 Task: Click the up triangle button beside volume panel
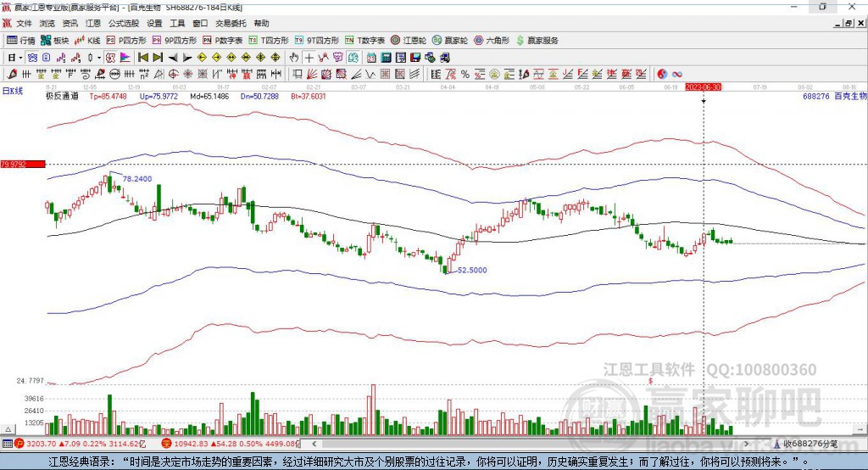8,429
